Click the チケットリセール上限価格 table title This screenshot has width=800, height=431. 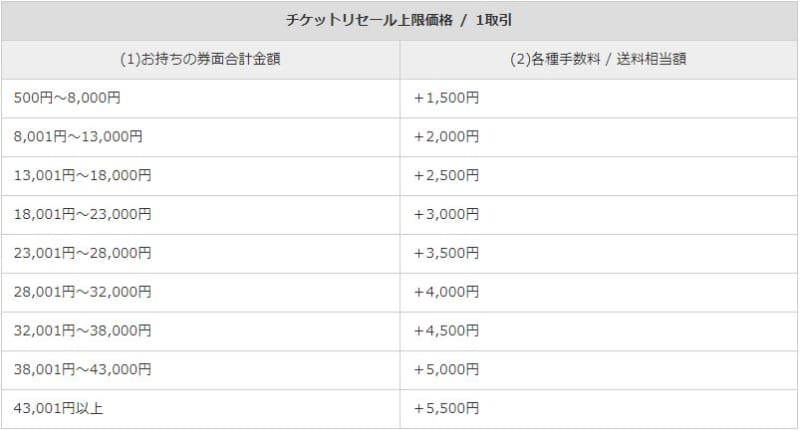pos(399,19)
